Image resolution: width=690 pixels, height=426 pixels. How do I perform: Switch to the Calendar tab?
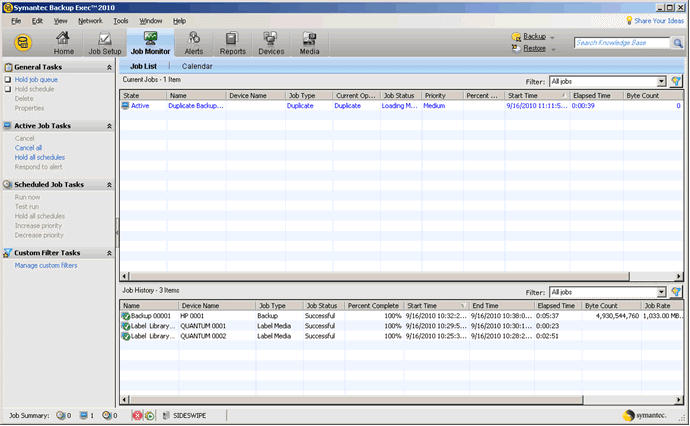coord(197,66)
